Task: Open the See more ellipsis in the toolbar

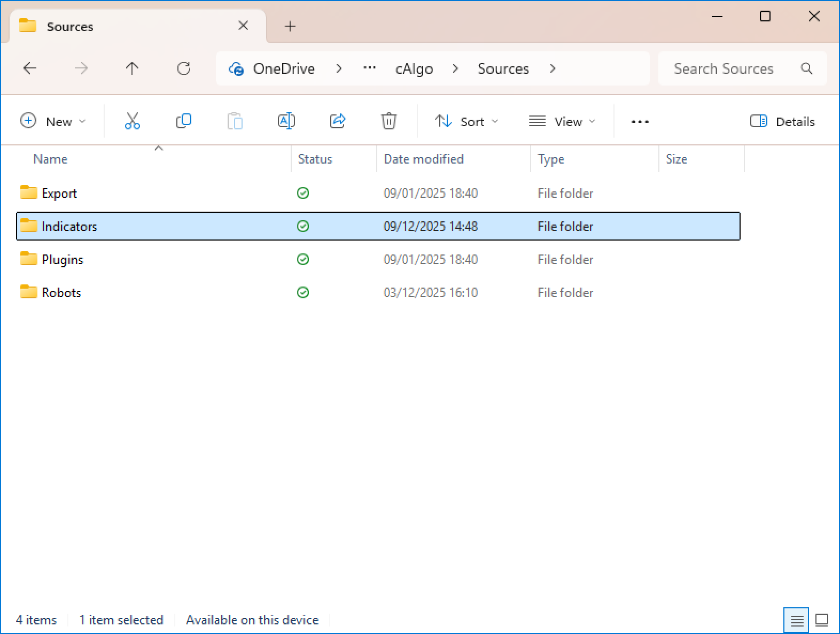Action: pyautogui.click(x=640, y=122)
